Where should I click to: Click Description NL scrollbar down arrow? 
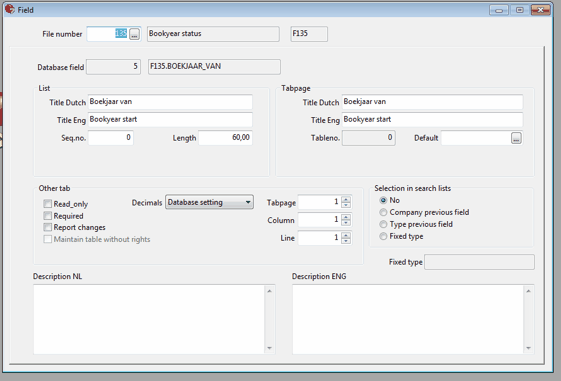point(269,348)
